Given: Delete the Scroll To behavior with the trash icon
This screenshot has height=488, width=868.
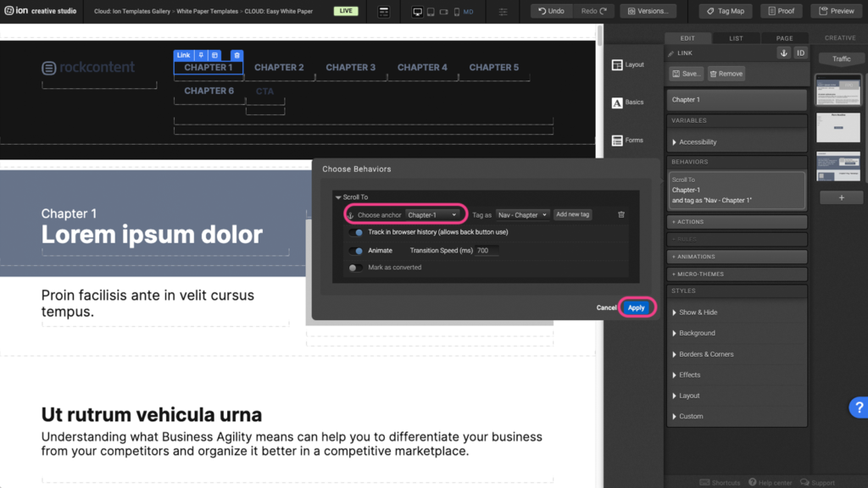Looking at the screenshot, I should [x=621, y=215].
